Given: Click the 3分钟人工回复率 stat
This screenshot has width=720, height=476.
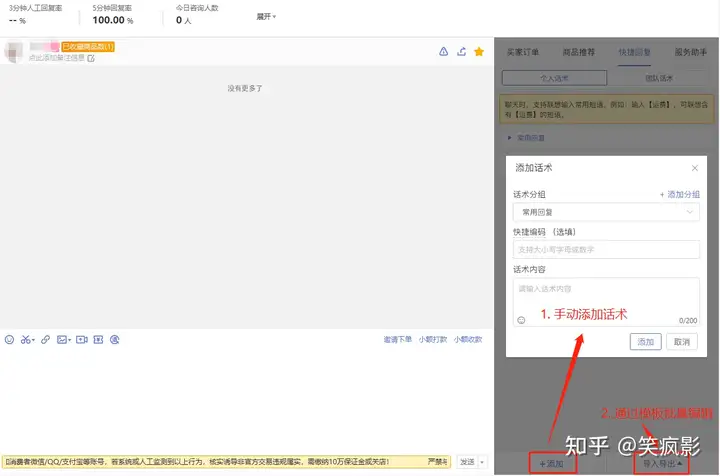Looking at the screenshot, I should [35, 15].
